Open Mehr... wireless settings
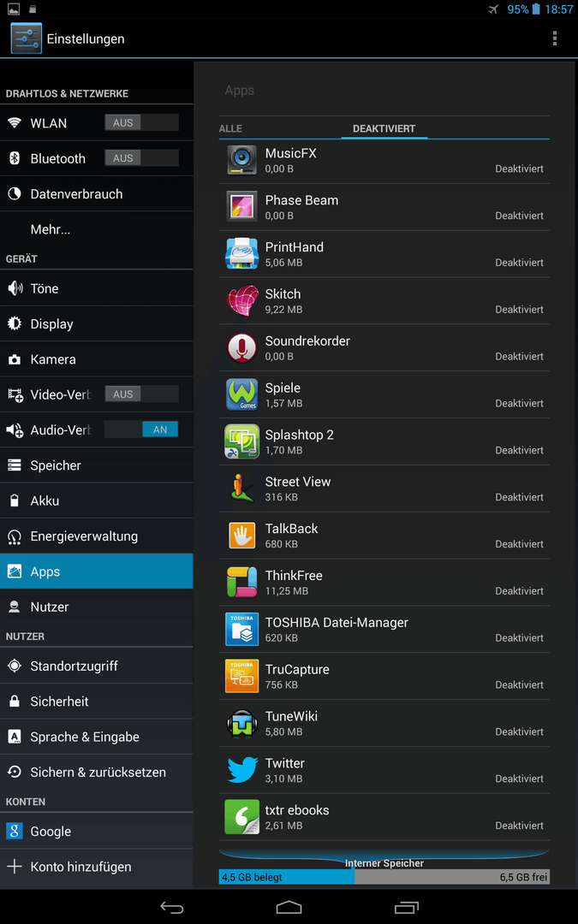Viewport: 578px width, 924px height. pyautogui.click(x=97, y=229)
